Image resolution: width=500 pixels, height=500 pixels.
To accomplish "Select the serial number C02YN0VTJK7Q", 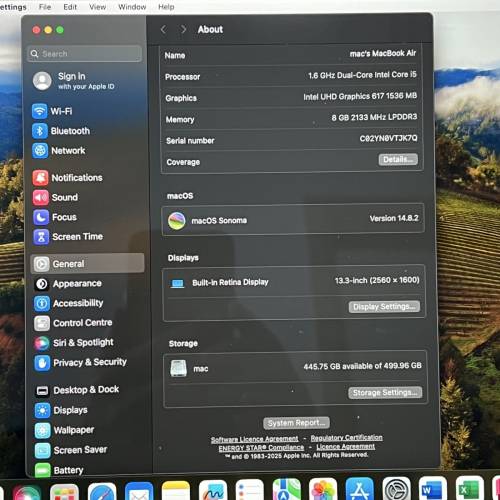I will [x=388, y=138].
